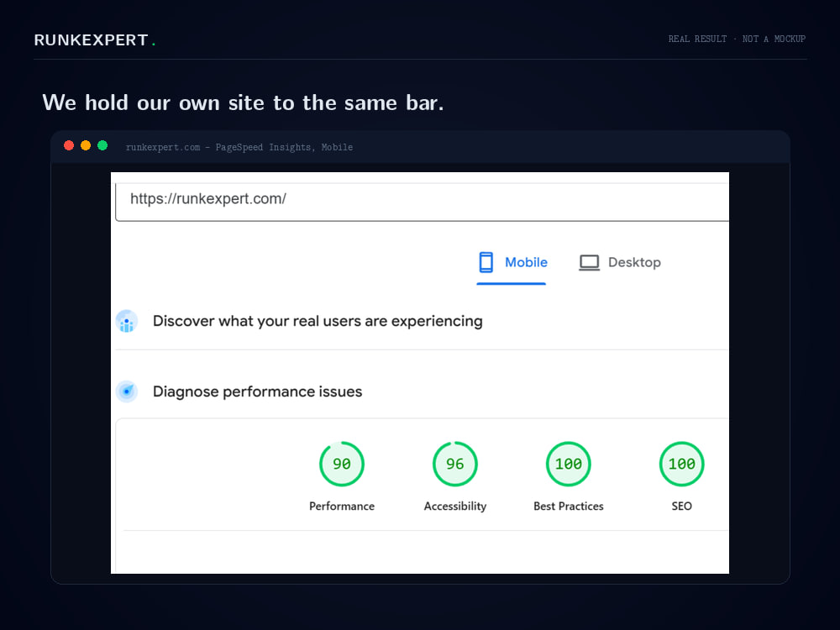The image size is (840, 630).
Task: Click the window title 'runkexpert.com – PageSpeed Insights, Mobile'
Action: tap(239, 147)
